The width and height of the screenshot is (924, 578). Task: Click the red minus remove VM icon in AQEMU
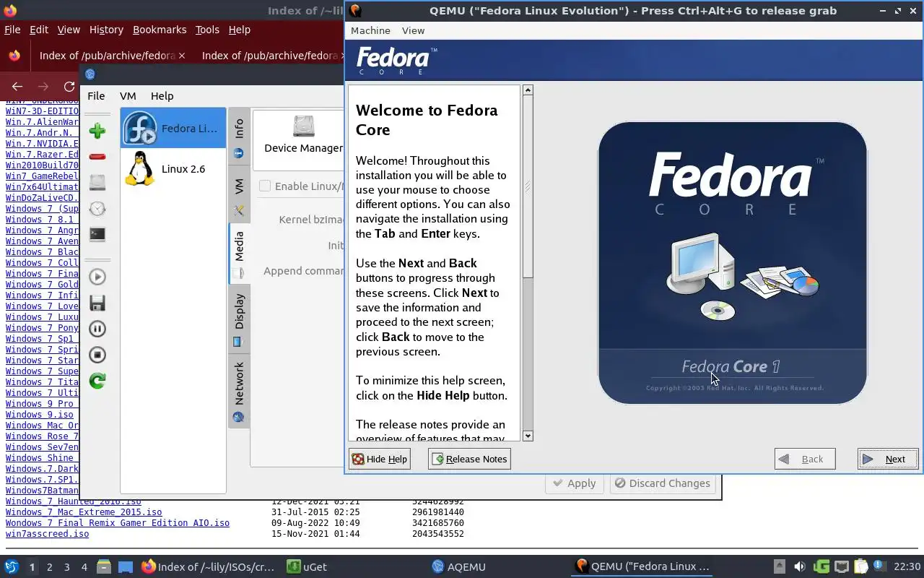(x=97, y=157)
